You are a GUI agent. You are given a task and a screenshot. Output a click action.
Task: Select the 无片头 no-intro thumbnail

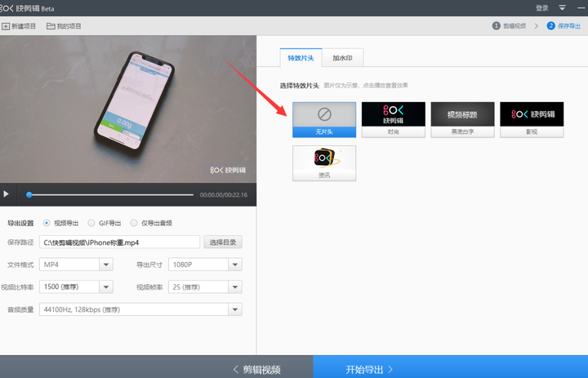tap(324, 120)
